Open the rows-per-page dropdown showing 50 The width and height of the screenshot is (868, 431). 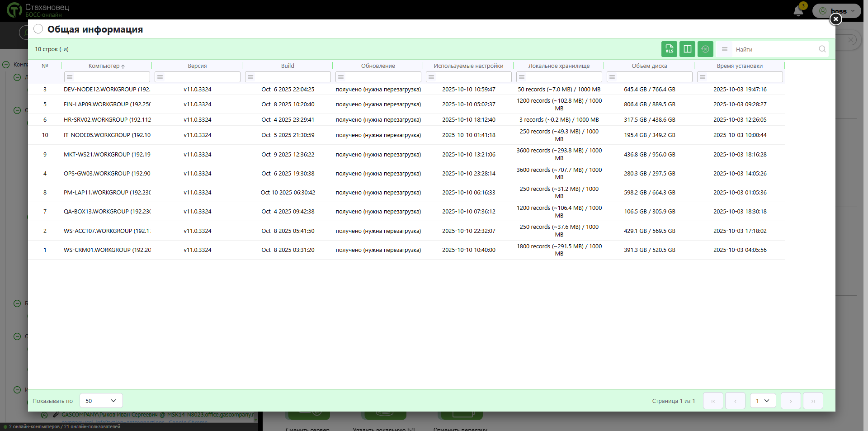(x=101, y=401)
